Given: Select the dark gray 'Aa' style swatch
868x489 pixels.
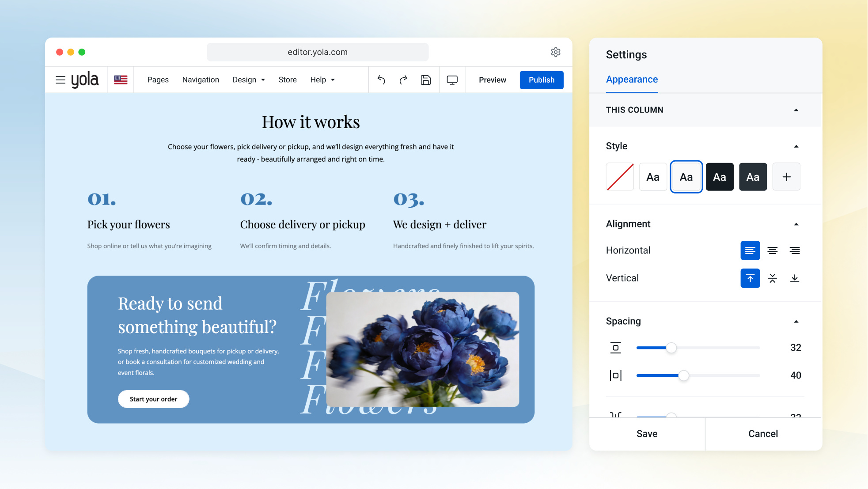Looking at the screenshot, I should click(753, 177).
